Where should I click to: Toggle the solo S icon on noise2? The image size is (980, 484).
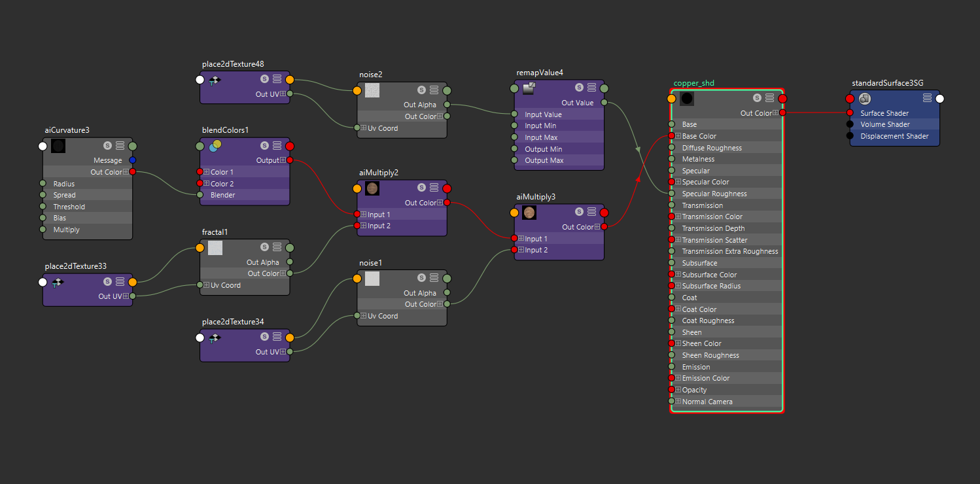[422, 90]
